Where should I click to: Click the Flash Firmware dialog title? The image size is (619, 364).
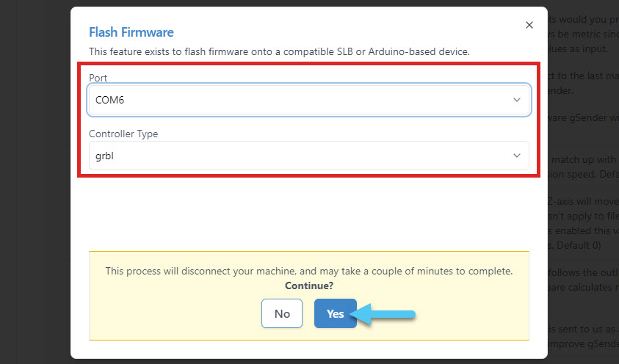point(131,32)
